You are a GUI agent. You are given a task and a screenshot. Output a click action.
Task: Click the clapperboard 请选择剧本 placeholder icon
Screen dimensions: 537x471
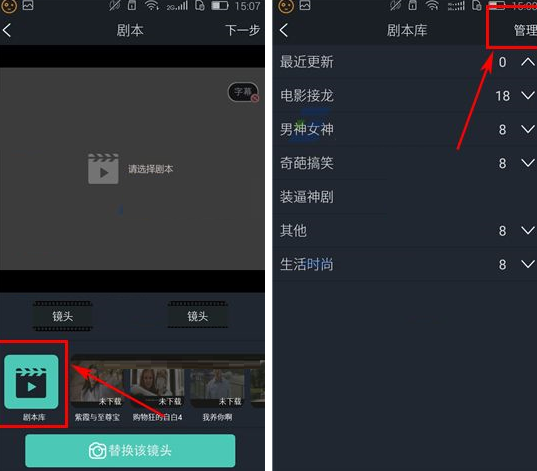(x=103, y=169)
